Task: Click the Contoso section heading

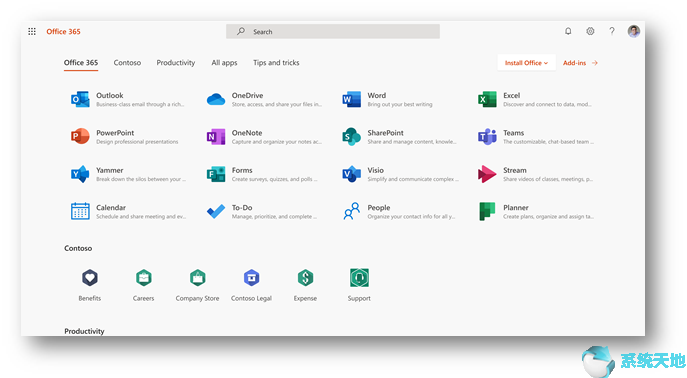Action: pos(78,248)
